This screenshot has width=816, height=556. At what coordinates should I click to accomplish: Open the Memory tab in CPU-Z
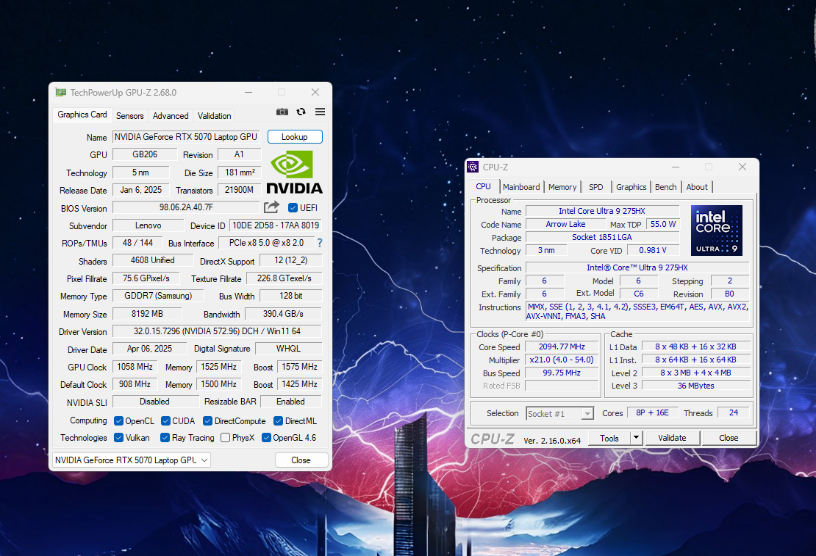562,187
